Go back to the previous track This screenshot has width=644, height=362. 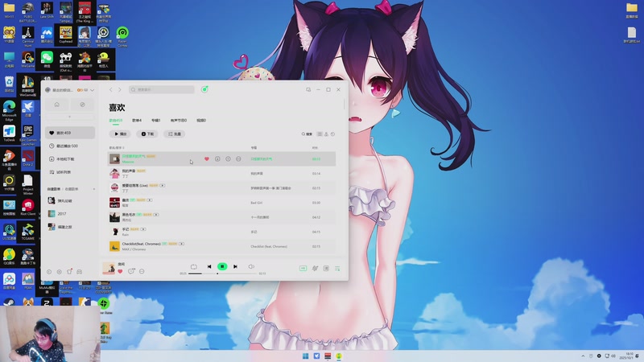pos(209,266)
